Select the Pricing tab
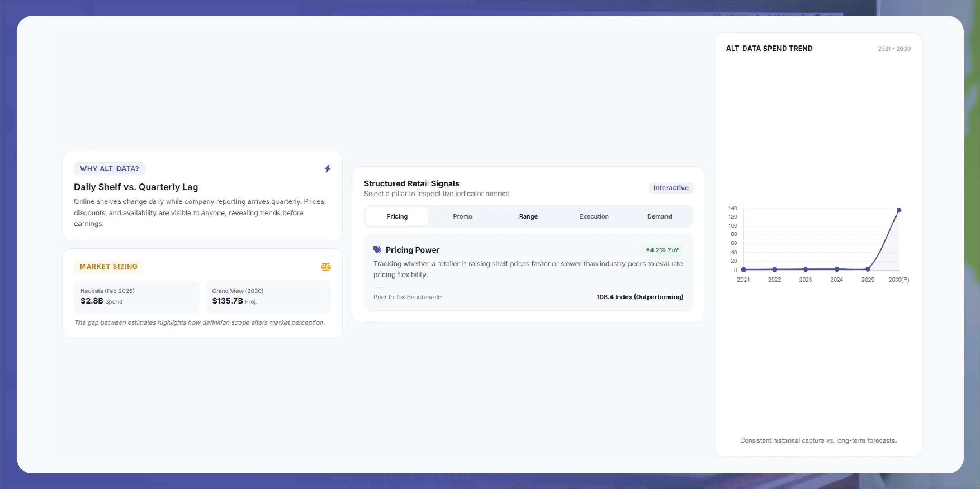Screen dimensions: 980x489 click(x=397, y=216)
